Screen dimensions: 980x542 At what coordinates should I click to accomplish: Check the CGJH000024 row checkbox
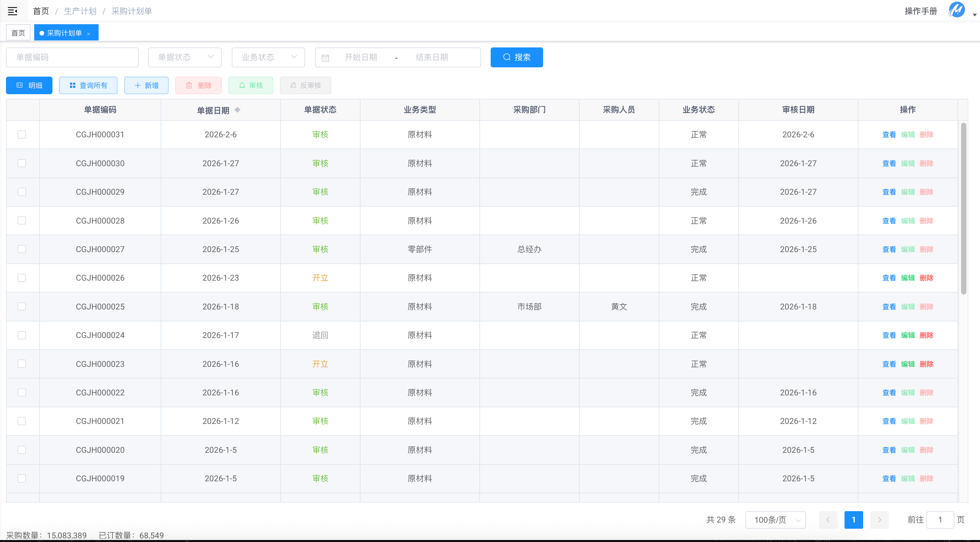pyautogui.click(x=22, y=335)
